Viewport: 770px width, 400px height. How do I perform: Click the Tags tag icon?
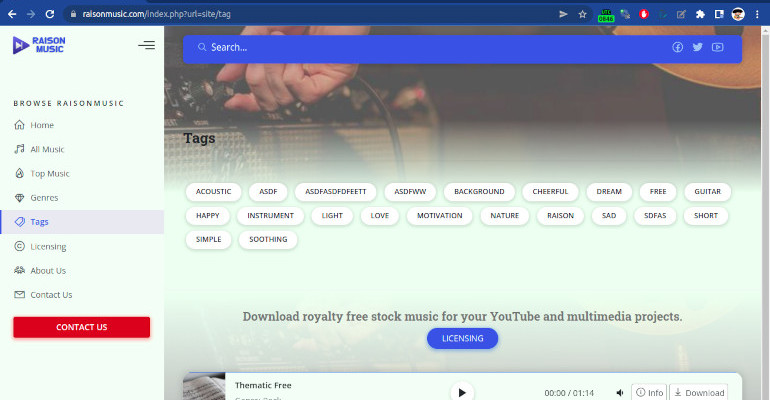point(19,221)
